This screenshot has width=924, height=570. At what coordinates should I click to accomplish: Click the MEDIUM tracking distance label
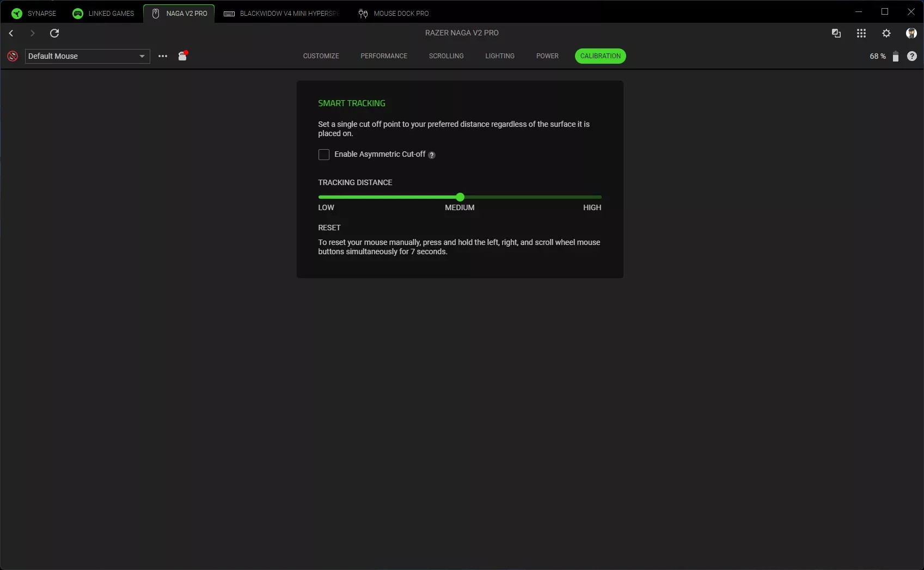[460, 207]
